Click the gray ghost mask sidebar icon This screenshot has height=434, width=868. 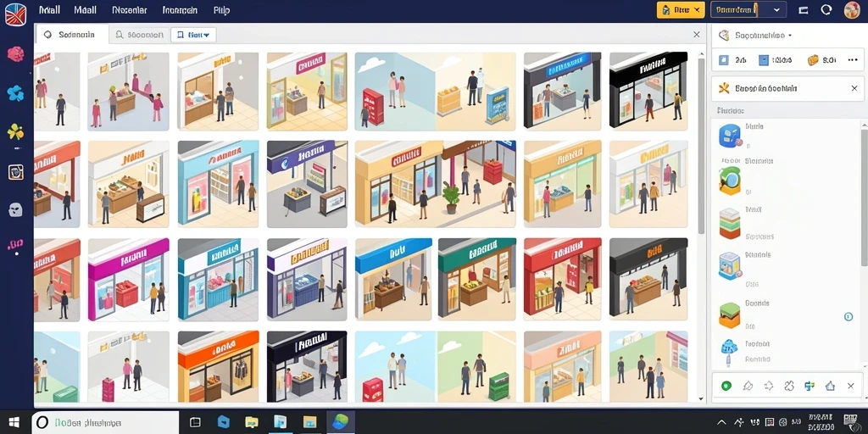click(x=15, y=209)
